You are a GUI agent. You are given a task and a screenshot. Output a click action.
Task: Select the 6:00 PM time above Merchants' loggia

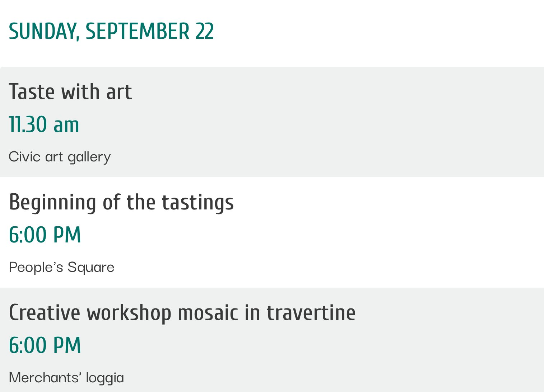pos(45,345)
